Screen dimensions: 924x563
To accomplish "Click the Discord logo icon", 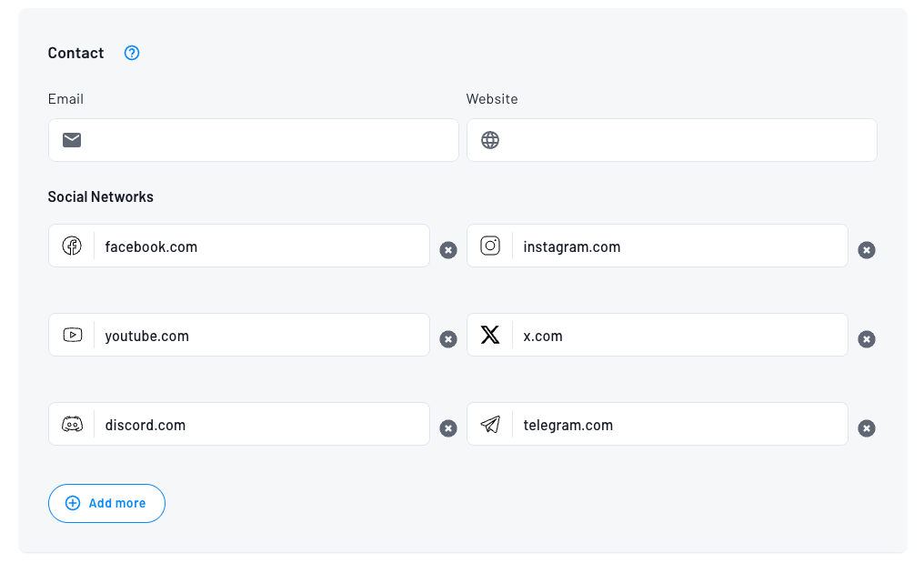I will coord(72,424).
